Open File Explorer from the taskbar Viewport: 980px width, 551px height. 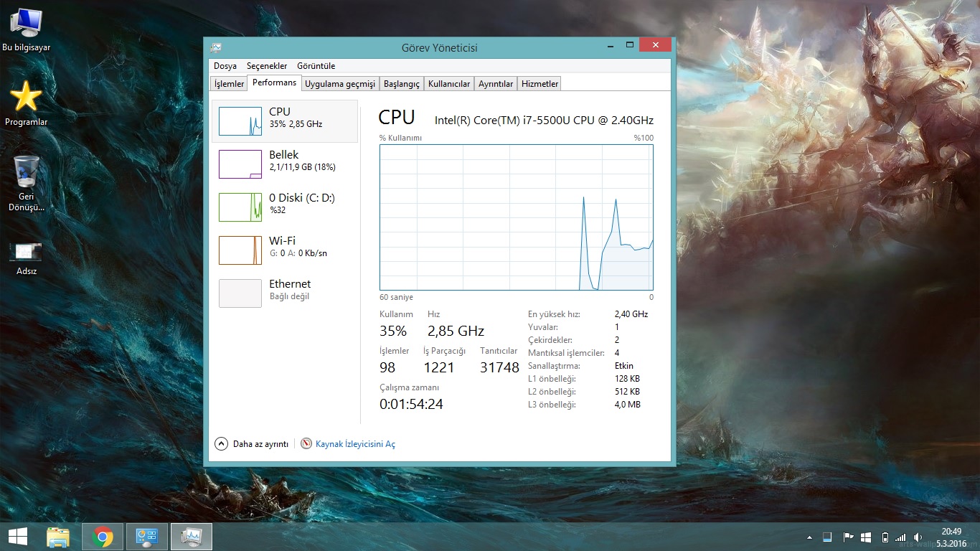pyautogui.click(x=58, y=537)
